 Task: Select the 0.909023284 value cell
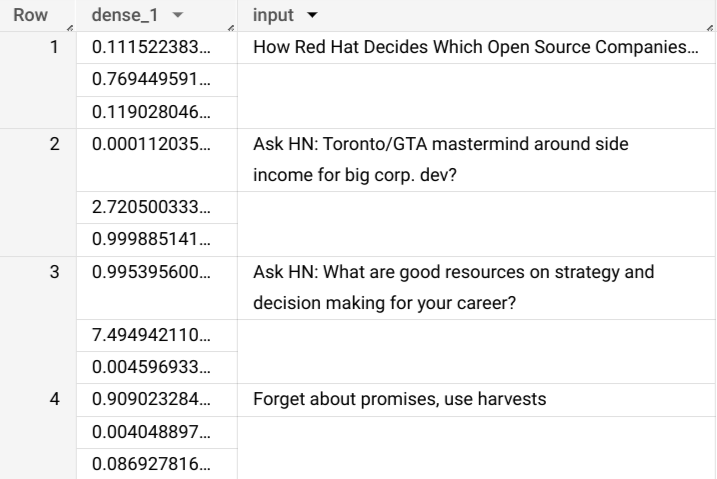coord(150,400)
